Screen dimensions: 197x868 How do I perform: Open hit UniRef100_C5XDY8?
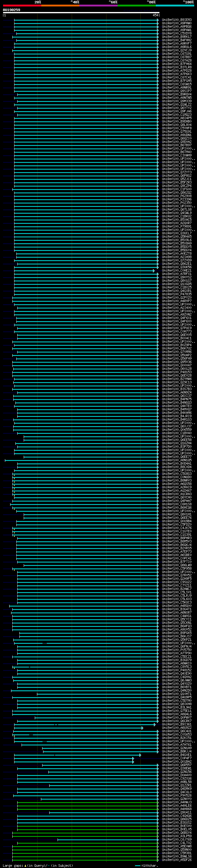(x=177, y=33)
